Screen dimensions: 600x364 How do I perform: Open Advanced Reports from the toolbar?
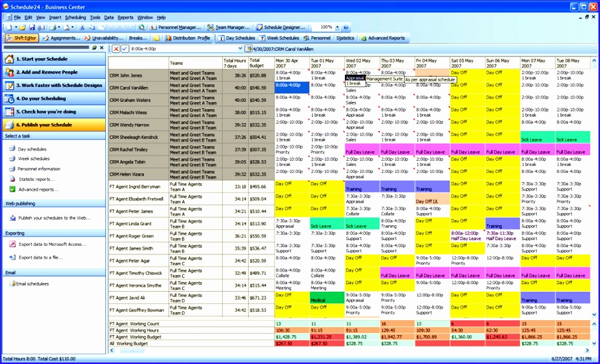(382, 38)
